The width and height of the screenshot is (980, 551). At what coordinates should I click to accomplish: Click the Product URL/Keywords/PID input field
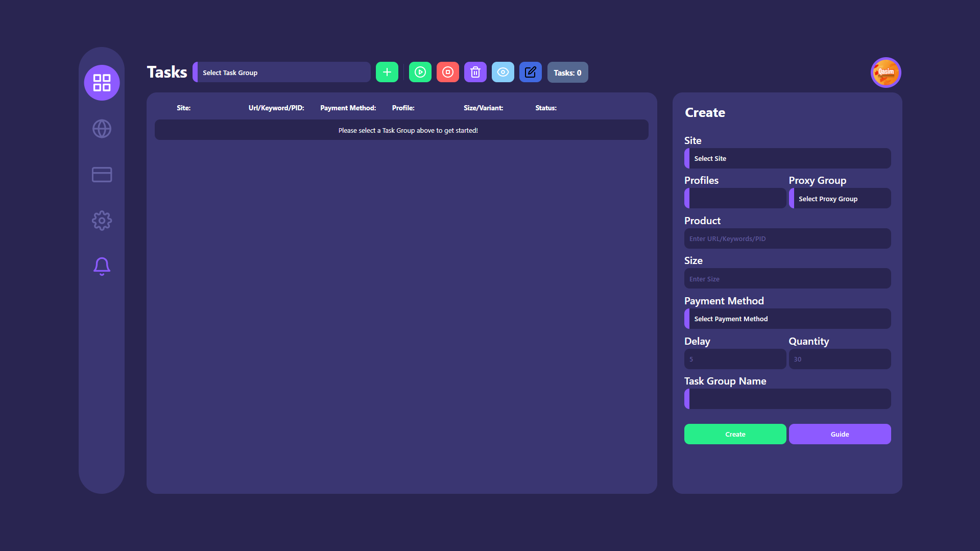click(x=787, y=238)
